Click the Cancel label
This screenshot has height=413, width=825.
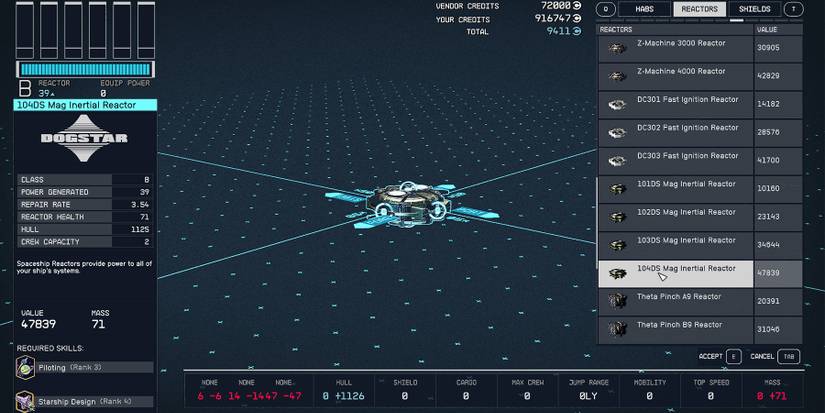(x=762, y=357)
